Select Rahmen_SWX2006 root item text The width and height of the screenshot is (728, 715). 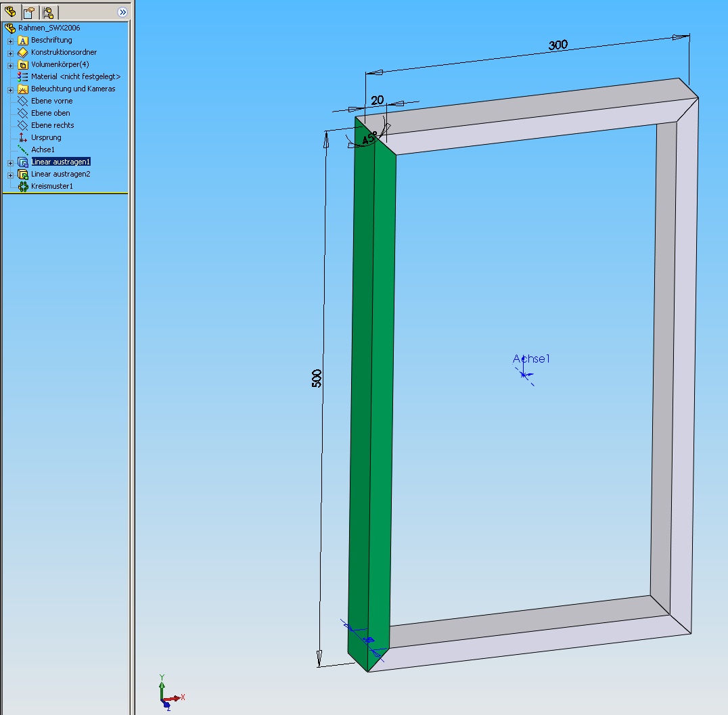point(49,28)
